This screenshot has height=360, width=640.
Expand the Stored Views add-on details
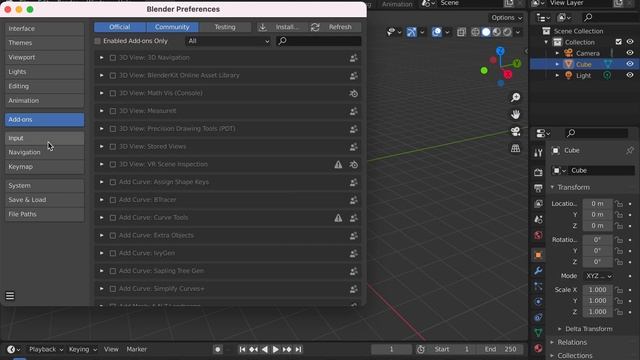pos(101,147)
